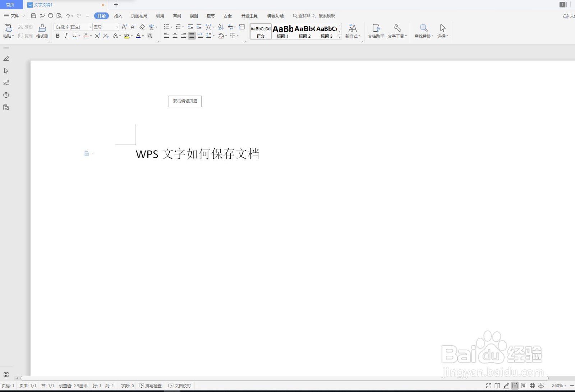Click the Save icon in quick toolbar
The image size is (575, 392).
34,16
